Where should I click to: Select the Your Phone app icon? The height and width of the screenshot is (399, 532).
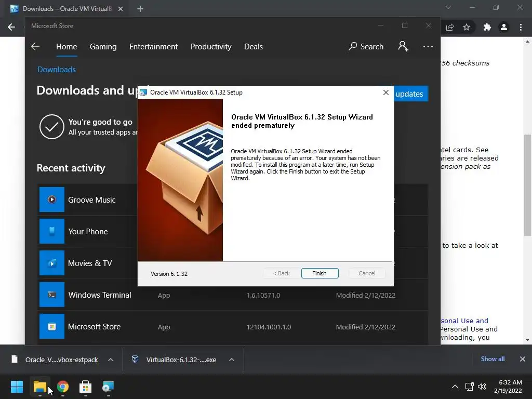click(x=52, y=231)
